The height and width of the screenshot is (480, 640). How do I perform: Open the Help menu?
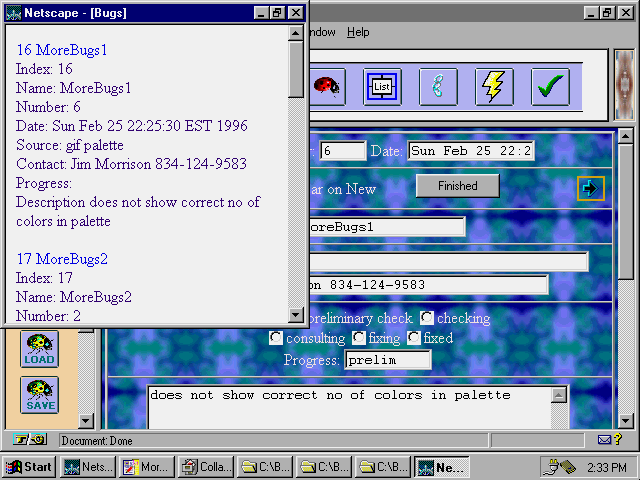[358, 32]
